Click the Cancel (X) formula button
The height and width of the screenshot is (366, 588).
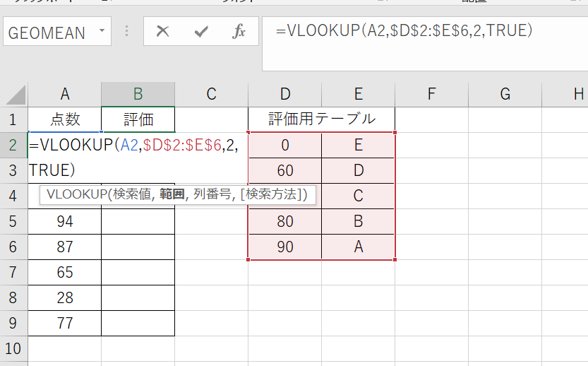pos(163,32)
